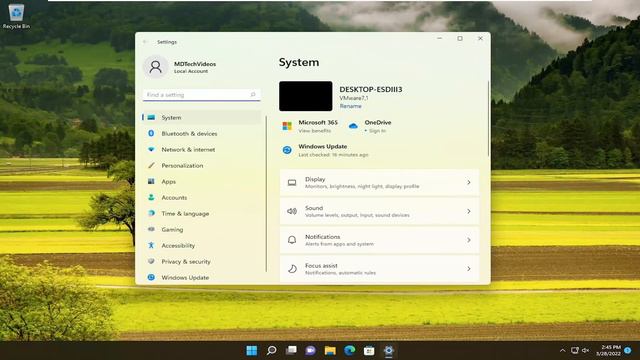Click the Microsoft 365 logo icon

[x=287, y=126]
